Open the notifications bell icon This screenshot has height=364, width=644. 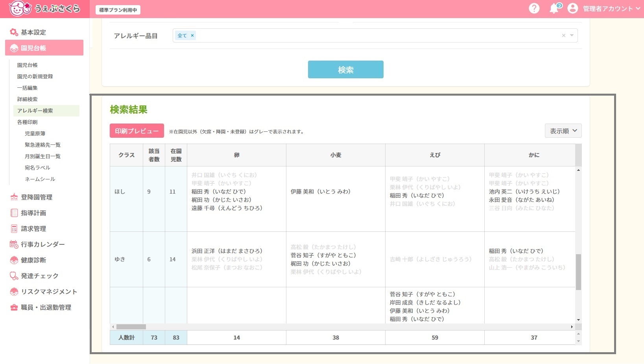554,8
